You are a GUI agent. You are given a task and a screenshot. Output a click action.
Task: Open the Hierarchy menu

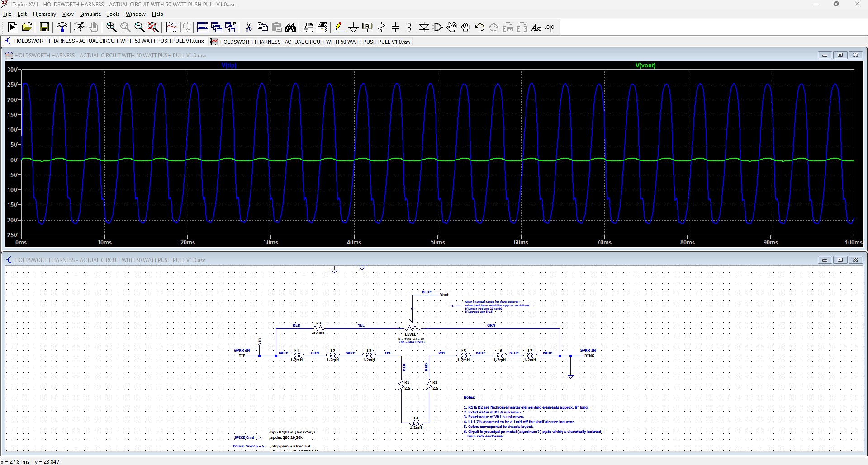tap(44, 14)
